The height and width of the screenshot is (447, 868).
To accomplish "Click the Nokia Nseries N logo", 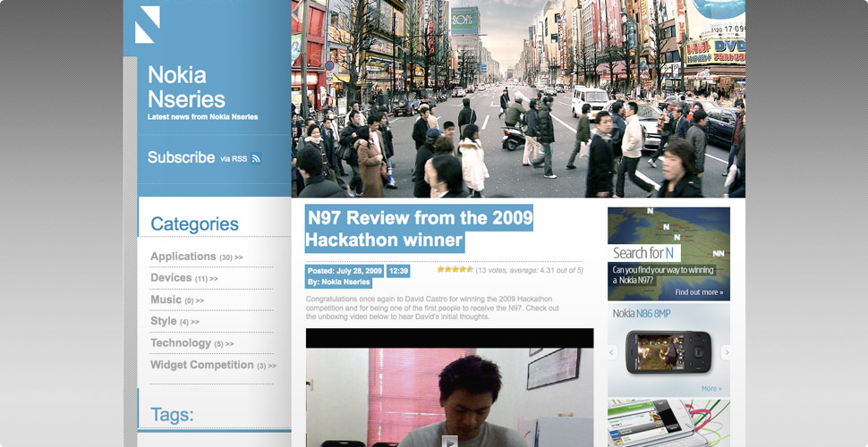I will pos(147,24).
